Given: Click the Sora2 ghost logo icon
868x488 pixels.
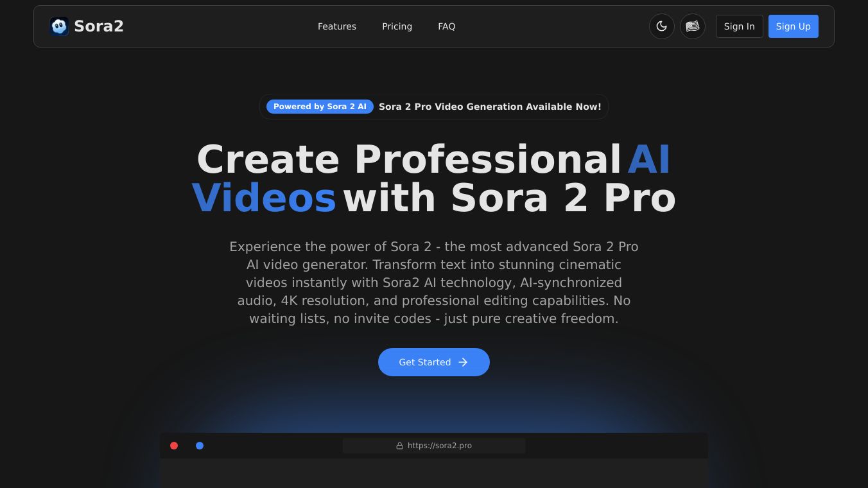Looking at the screenshot, I should [59, 26].
